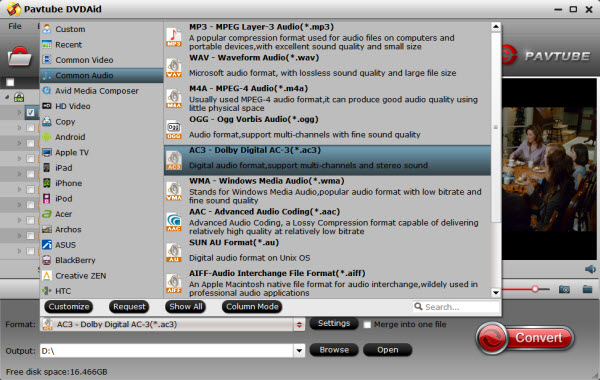Open the Custom category

101,29
